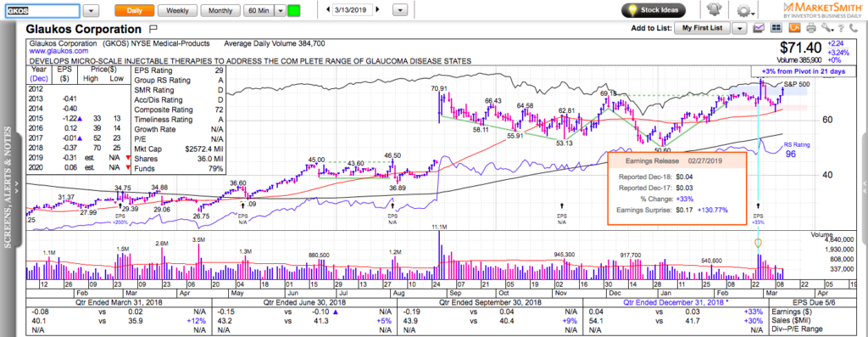Viewport: 868px width, 337px height.
Task: Switch to the Weekly chart tab
Action: 177,10
